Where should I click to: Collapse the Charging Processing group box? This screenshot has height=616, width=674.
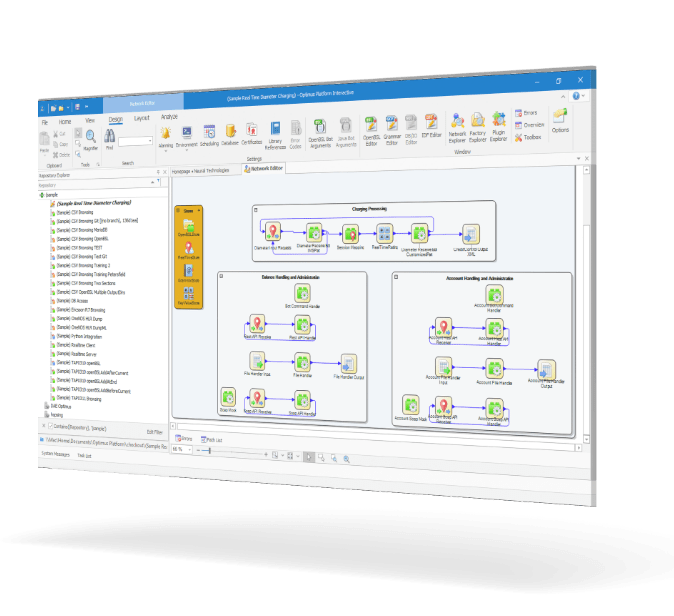[x=257, y=210]
